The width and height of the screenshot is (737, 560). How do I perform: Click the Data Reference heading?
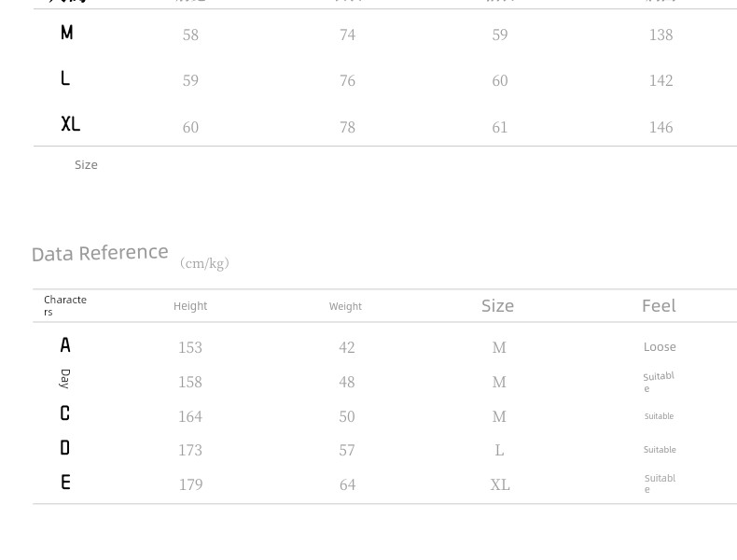tap(100, 253)
